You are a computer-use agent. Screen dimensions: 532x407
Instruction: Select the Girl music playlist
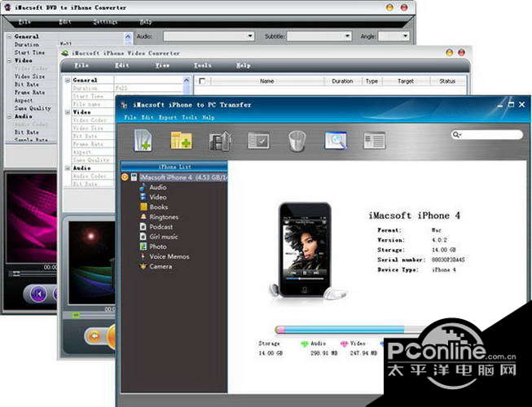[x=164, y=237]
